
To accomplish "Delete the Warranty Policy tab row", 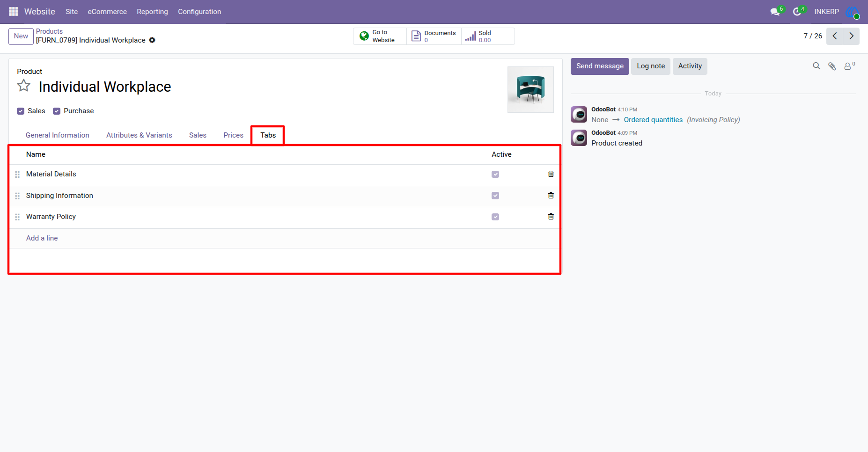I will [x=551, y=217].
